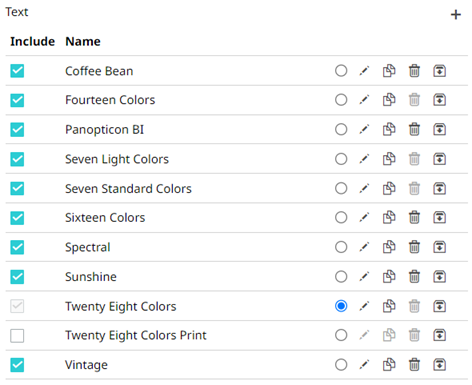The image size is (472, 385).
Task: Uncheck Include for Seven Standard Colors
Action: tap(17, 188)
